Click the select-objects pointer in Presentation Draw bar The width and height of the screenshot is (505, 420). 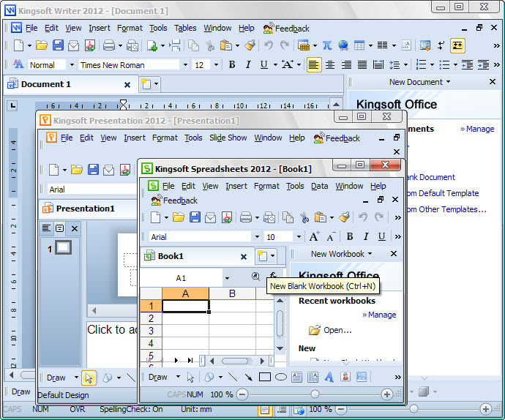(89, 378)
